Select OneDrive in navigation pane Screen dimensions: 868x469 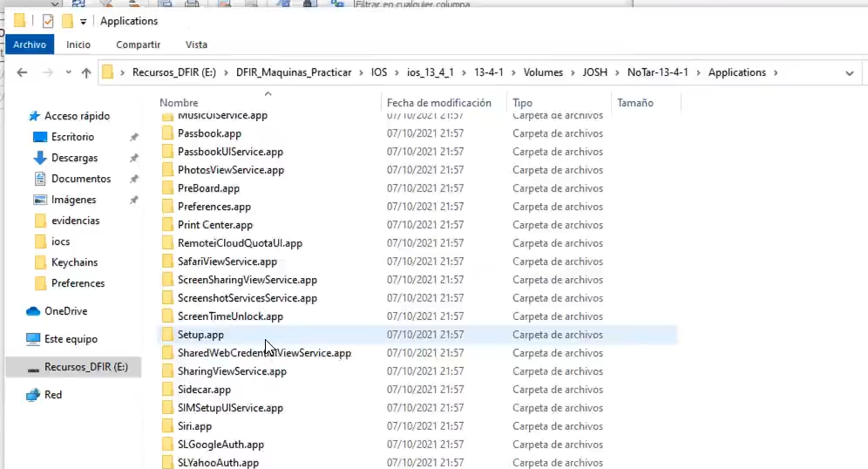(x=66, y=311)
